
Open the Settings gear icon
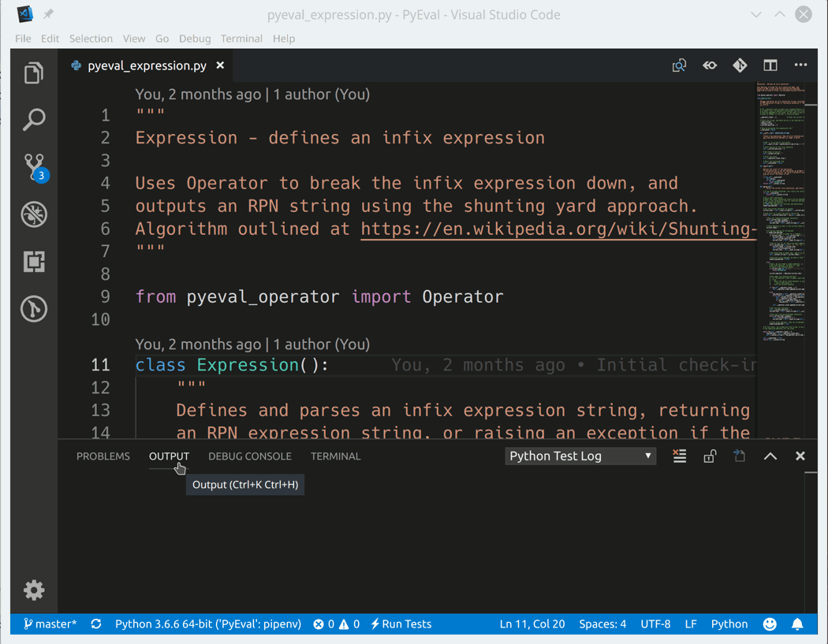pyautogui.click(x=33, y=590)
